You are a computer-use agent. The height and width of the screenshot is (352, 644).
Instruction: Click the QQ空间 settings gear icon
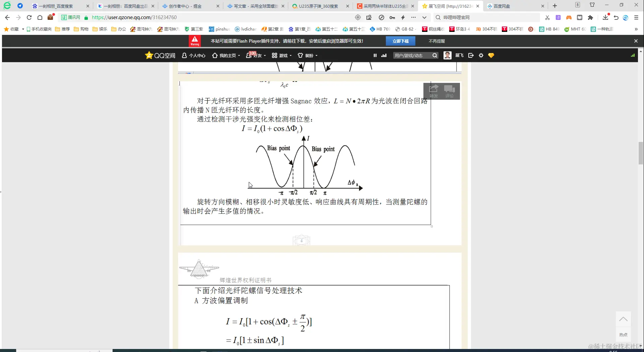[x=481, y=55]
